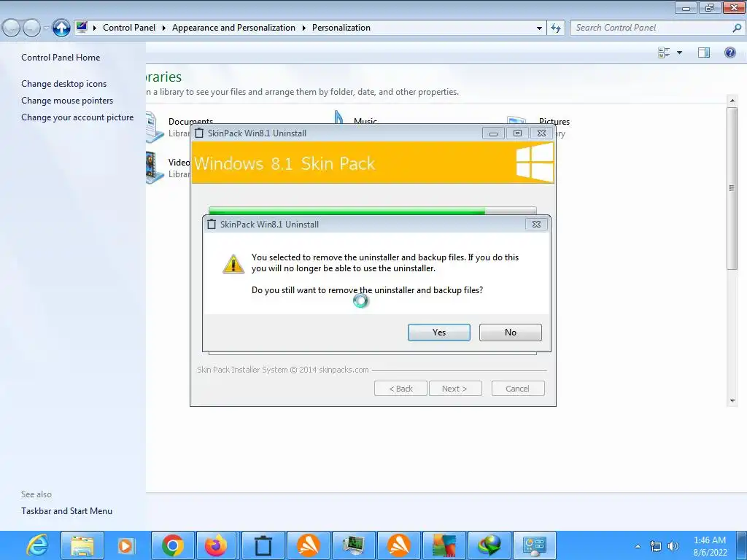The width and height of the screenshot is (747, 560).
Task: Click Cancel in SkinPack uninstaller window
Action: (517, 389)
